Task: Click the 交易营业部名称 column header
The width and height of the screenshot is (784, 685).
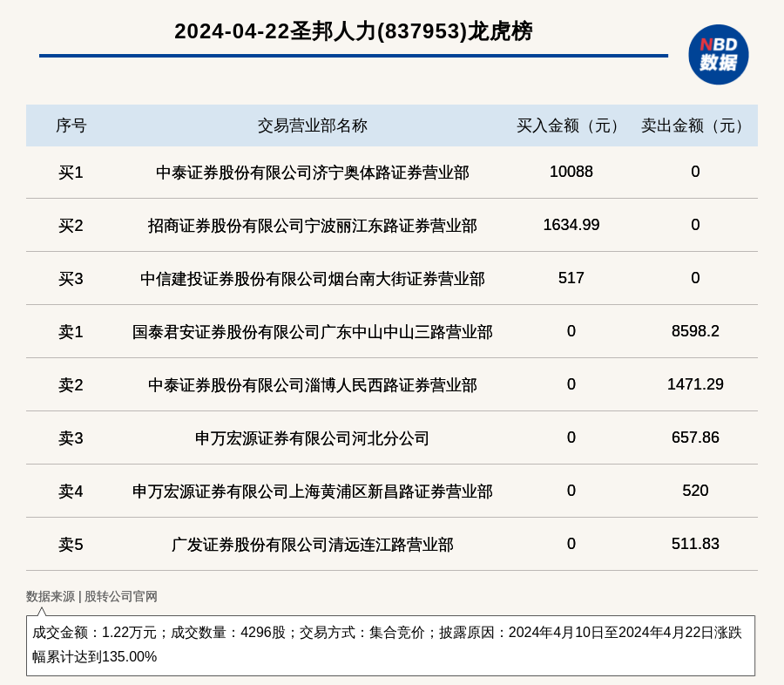Action: click(313, 125)
